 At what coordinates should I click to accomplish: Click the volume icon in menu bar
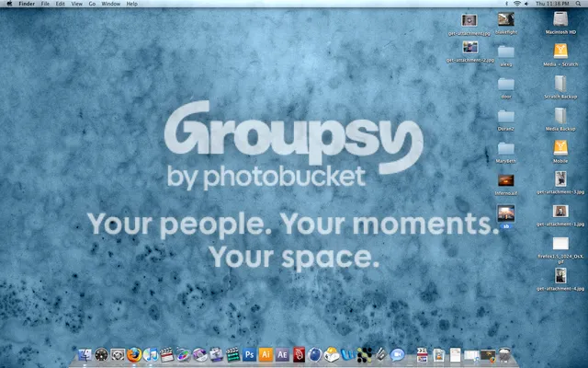(526, 4)
